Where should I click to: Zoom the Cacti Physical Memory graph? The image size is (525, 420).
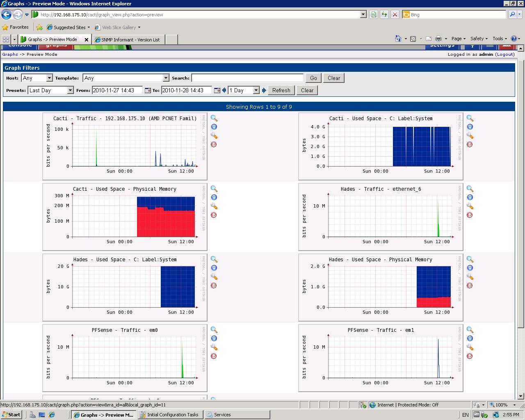coord(214,189)
